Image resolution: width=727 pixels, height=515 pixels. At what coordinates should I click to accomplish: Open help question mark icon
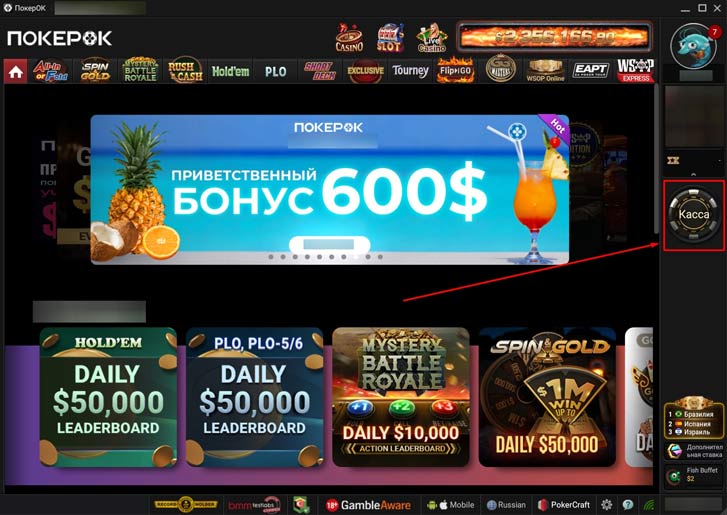click(x=628, y=505)
